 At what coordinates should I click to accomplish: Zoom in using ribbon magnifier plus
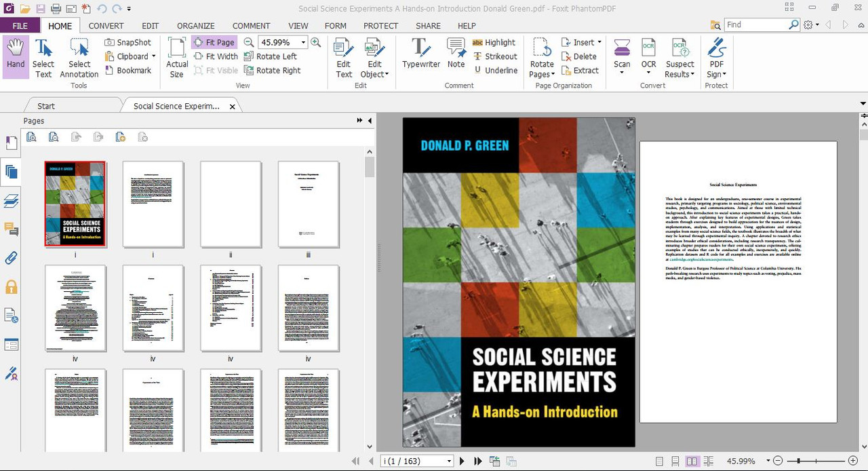[315, 42]
